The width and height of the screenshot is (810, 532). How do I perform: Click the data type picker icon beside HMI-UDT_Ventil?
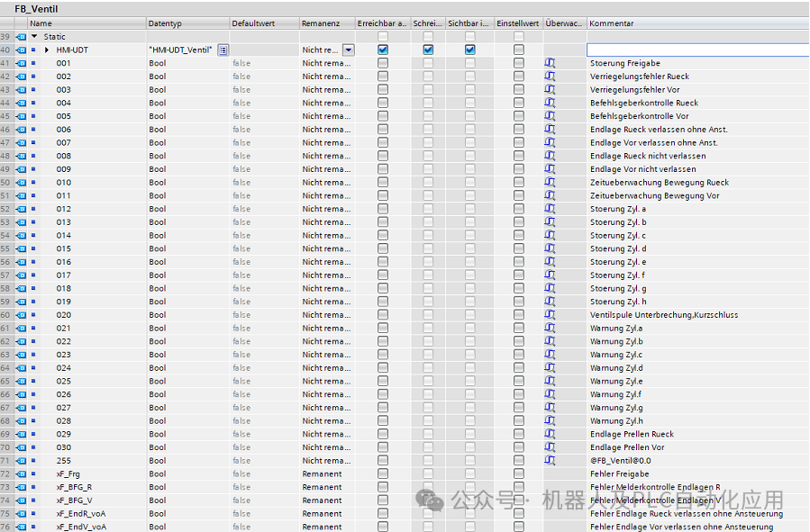[x=223, y=50]
